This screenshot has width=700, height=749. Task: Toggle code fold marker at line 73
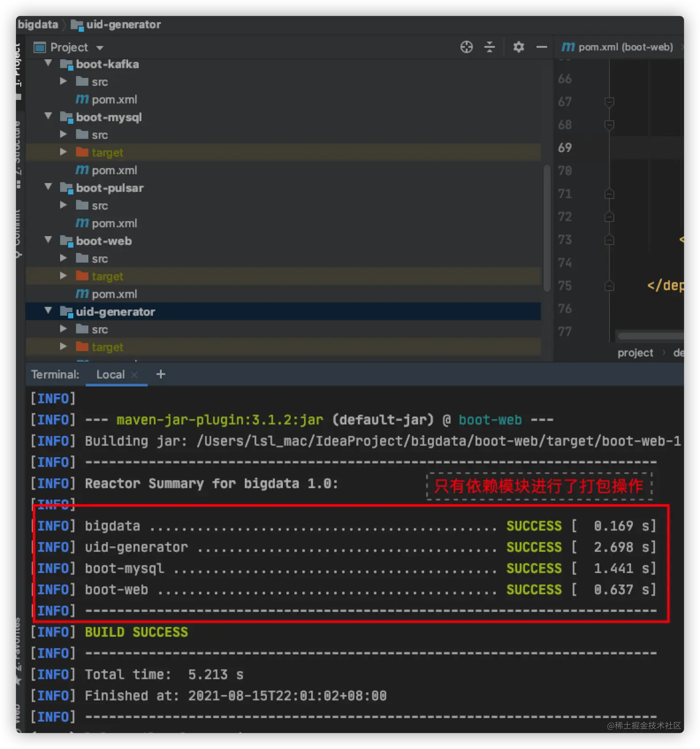tap(609, 239)
